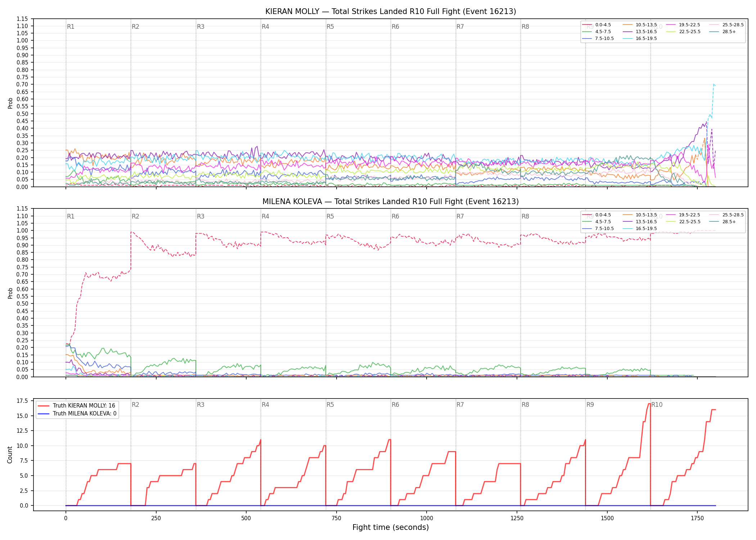This screenshot has height=540, width=756.
Task: Click the KIERAN MOLLY chart title
Action: click(x=391, y=12)
